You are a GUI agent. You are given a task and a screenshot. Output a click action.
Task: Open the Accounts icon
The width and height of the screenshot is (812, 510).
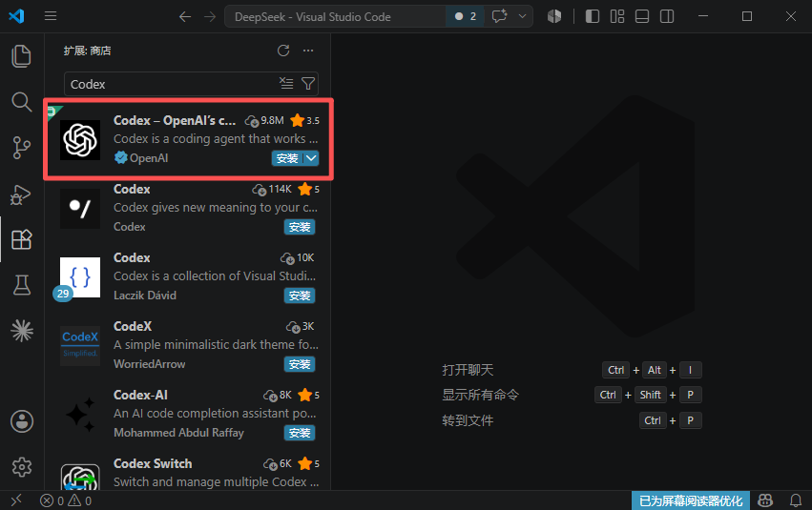(22, 421)
